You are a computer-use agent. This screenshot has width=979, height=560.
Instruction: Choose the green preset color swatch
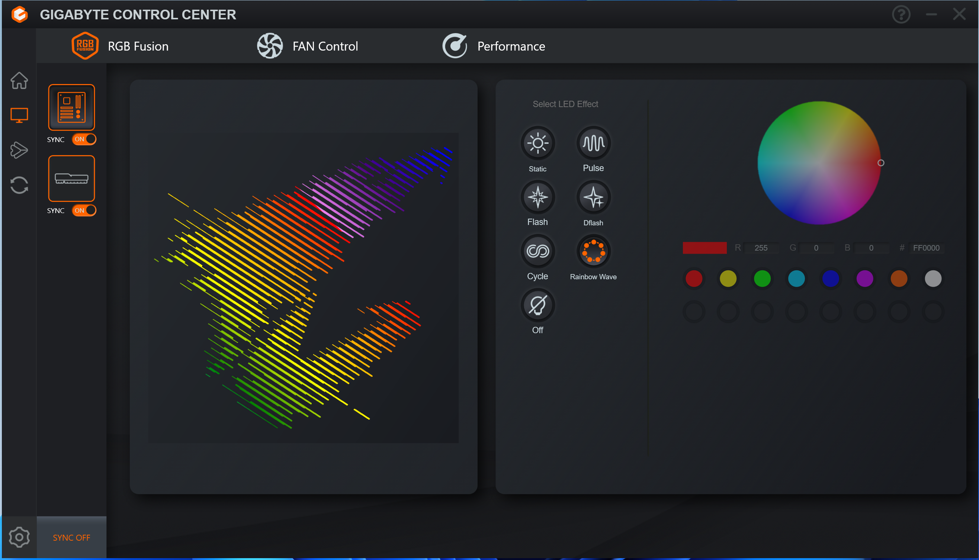point(762,279)
